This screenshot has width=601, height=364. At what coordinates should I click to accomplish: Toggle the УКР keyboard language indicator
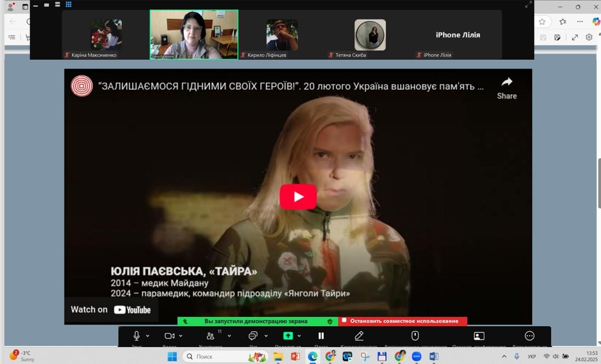point(531,356)
